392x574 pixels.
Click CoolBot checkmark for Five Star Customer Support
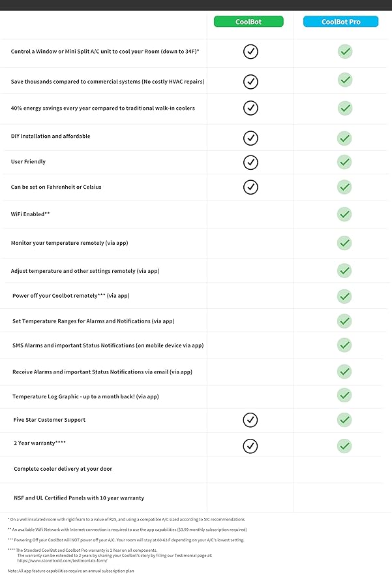coord(250,420)
